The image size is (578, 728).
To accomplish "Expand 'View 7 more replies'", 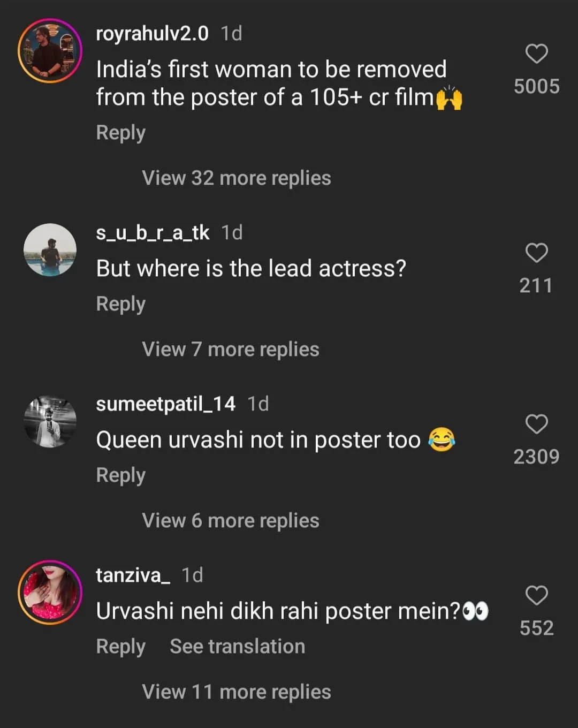I will pos(230,350).
